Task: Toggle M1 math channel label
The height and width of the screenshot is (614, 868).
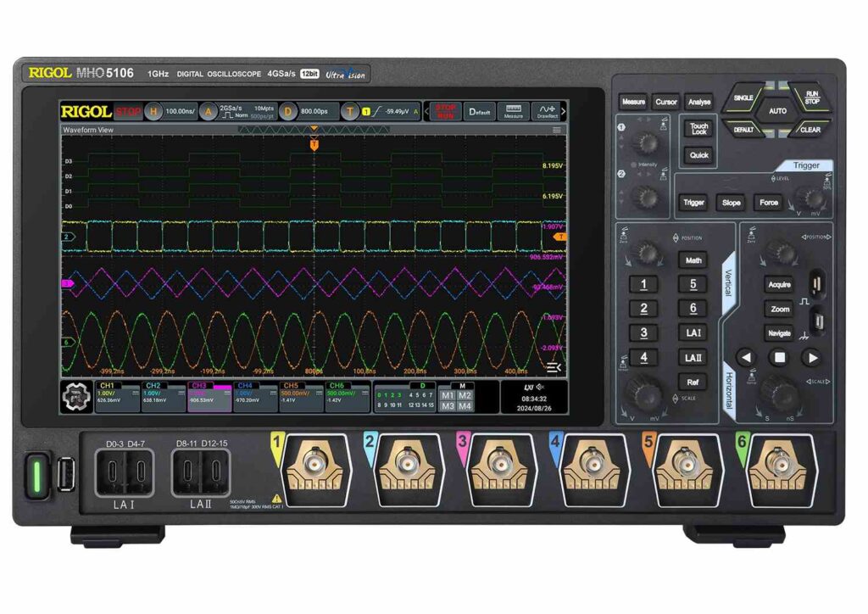Action: click(448, 395)
